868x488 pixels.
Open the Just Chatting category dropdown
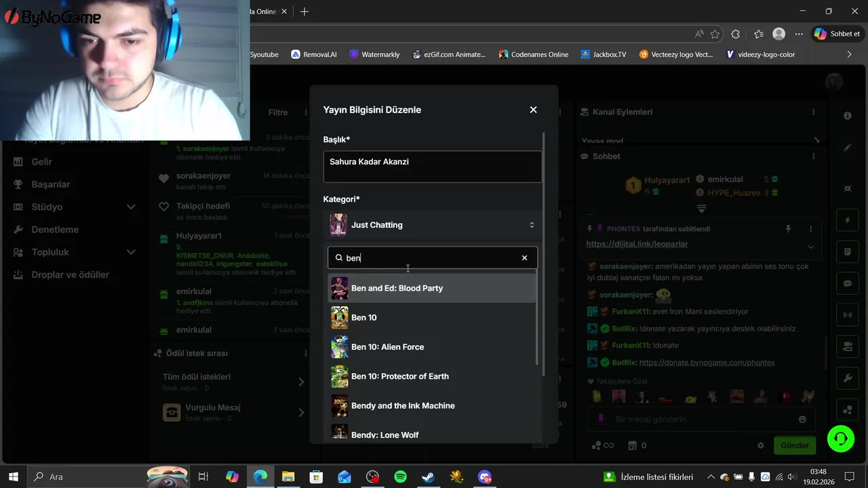(x=433, y=225)
